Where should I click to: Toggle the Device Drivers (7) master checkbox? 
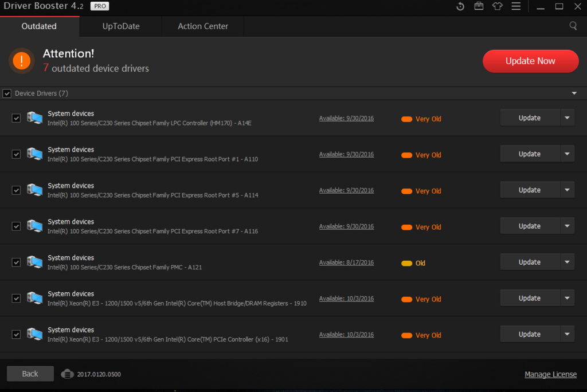(7, 93)
